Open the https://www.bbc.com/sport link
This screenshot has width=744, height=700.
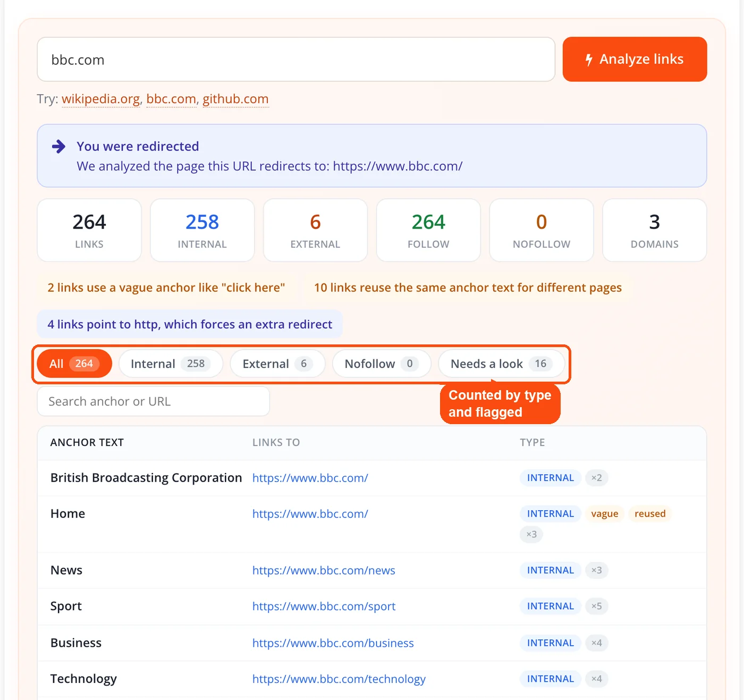324,606
